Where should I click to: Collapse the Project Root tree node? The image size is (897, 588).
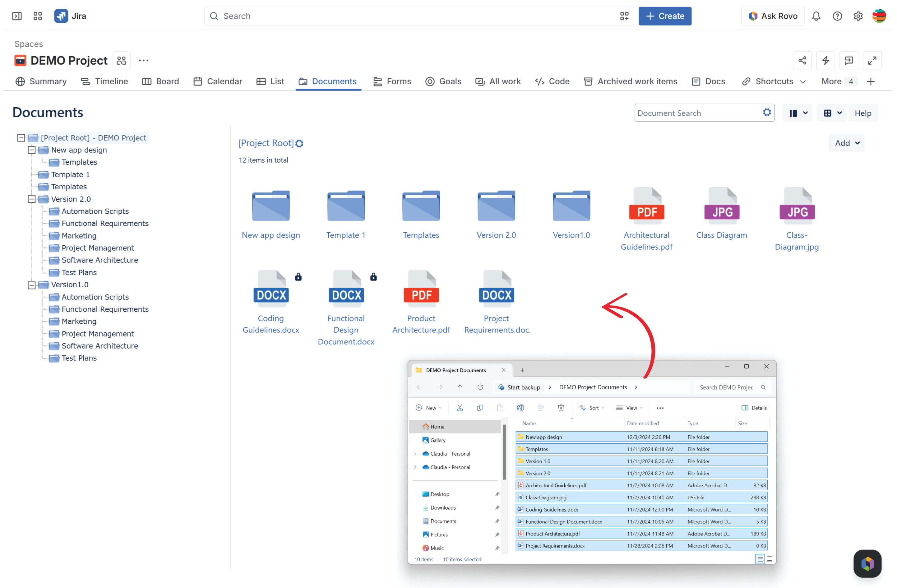tap(21, 137)
